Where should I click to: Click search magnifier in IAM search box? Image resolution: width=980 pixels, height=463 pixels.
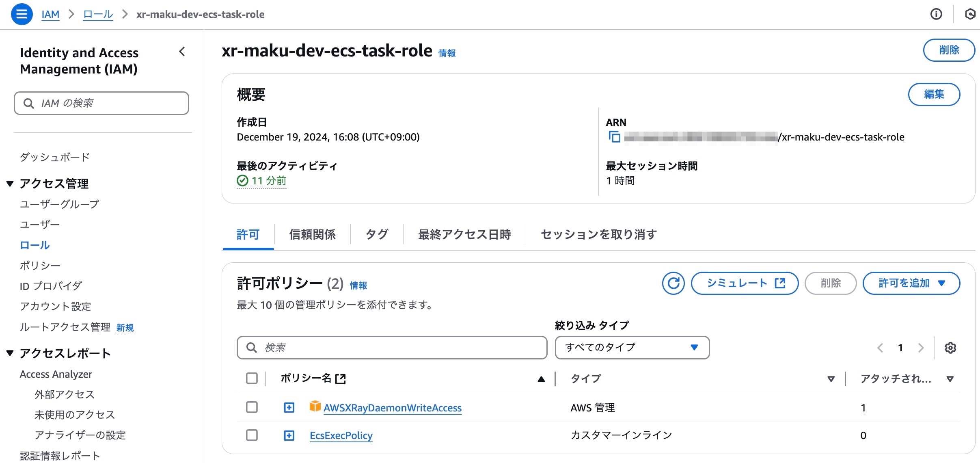click(28, 103)
